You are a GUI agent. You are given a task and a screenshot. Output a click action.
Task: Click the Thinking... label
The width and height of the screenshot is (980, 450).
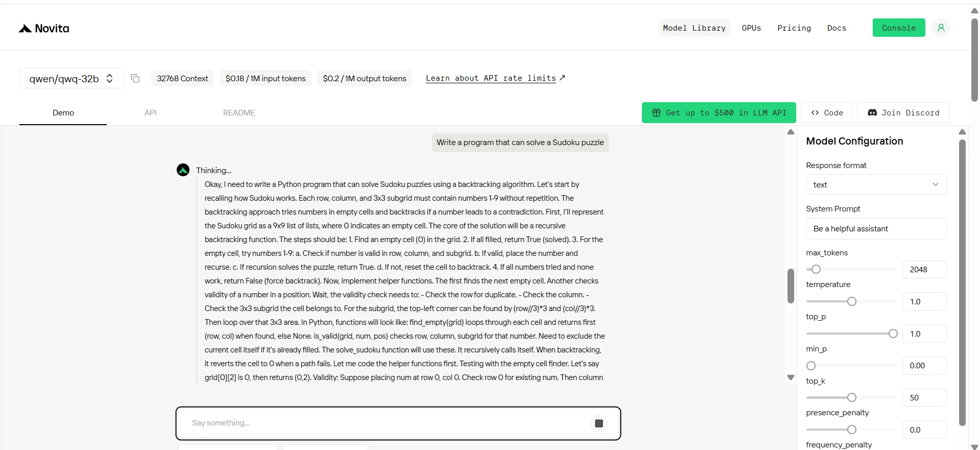coord(213,171)
